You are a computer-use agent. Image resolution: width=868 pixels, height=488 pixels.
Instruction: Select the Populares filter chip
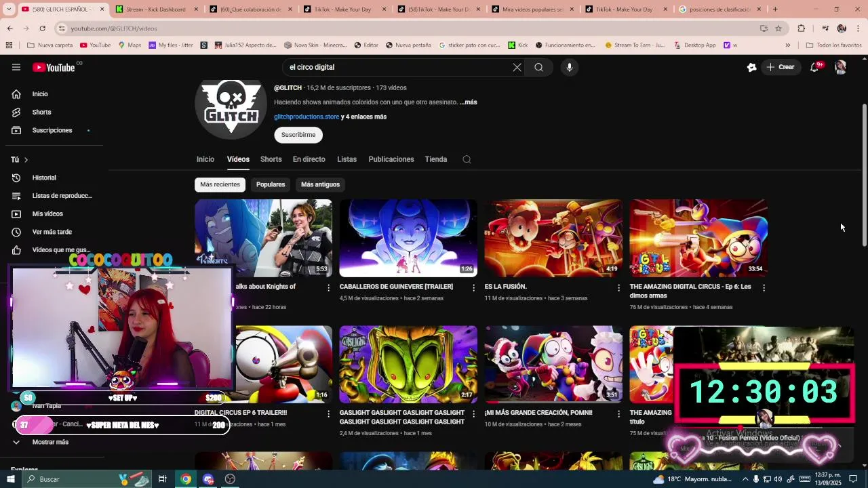[x=271, y=184]
